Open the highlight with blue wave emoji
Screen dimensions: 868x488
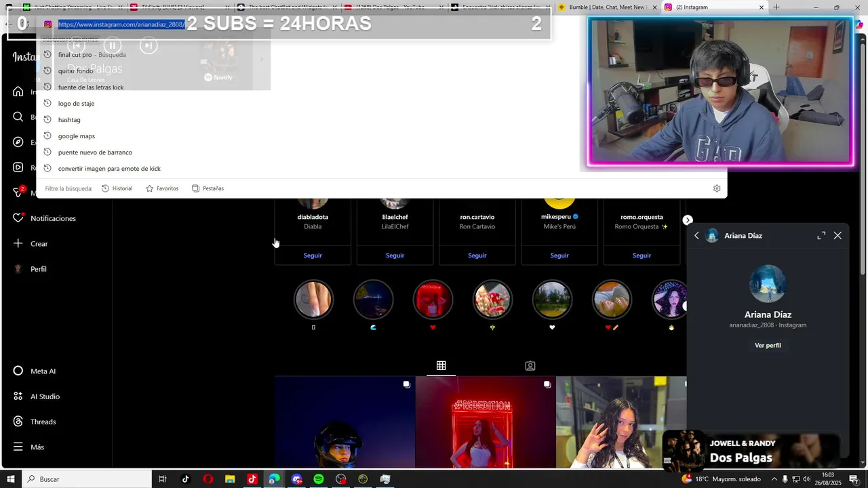point(373,299)
